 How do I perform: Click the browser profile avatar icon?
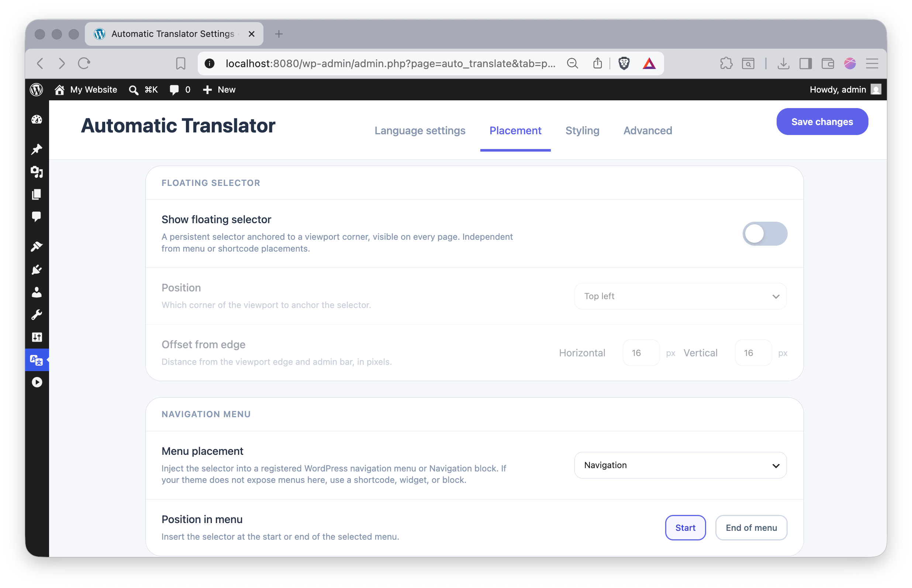850,63
